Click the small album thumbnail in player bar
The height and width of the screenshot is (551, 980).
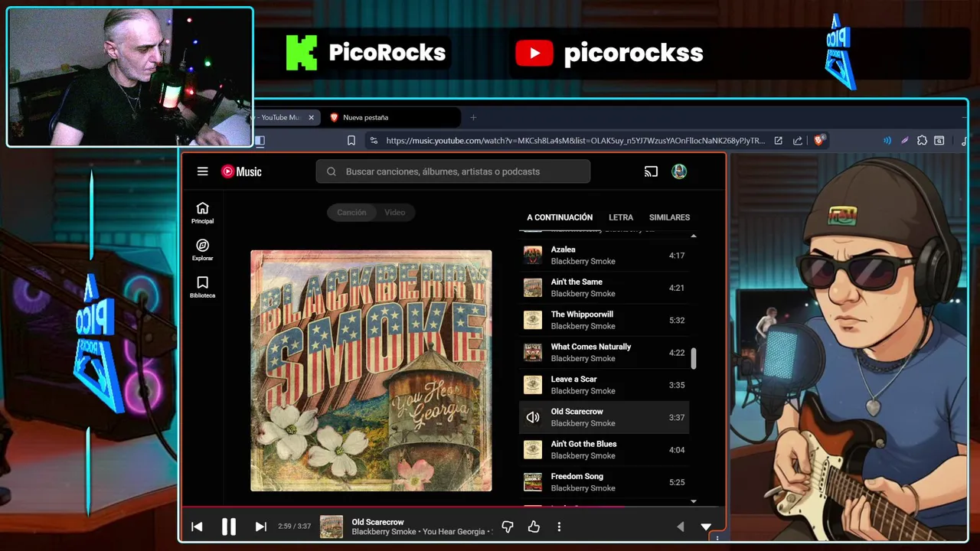(x=332, y=527)
